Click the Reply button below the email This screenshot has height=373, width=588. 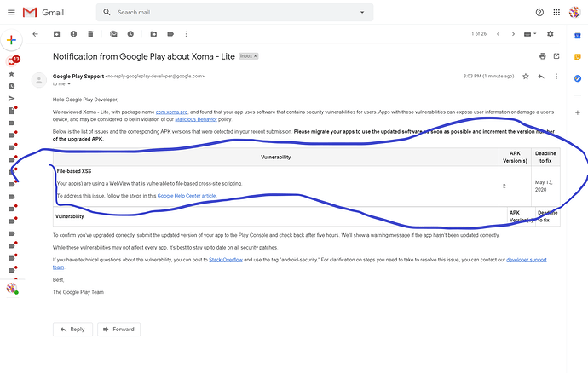tap(72, 330)
